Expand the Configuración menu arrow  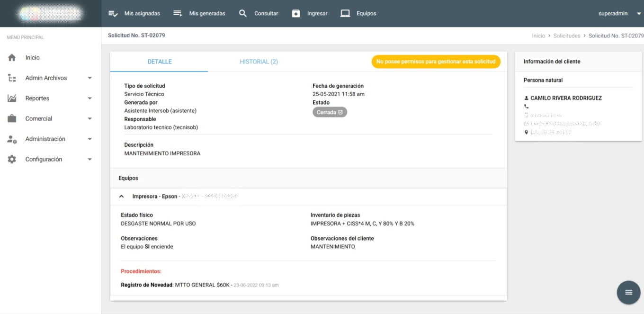90,160
